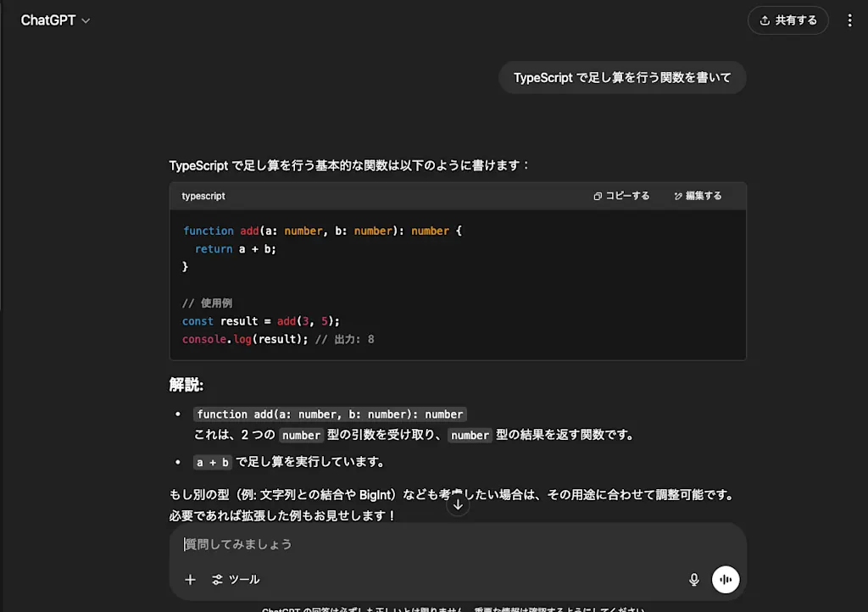
Task: Focus the 質問してみましょう message input
Action: pos(457,544)
